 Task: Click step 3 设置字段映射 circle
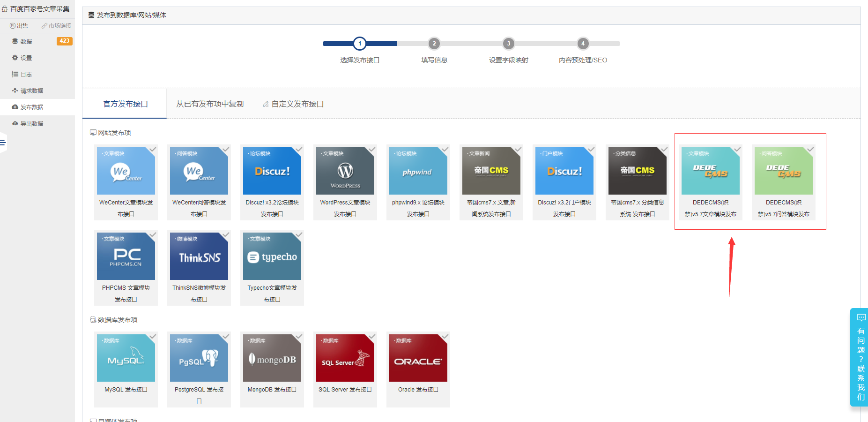click(x=509, y=44)
